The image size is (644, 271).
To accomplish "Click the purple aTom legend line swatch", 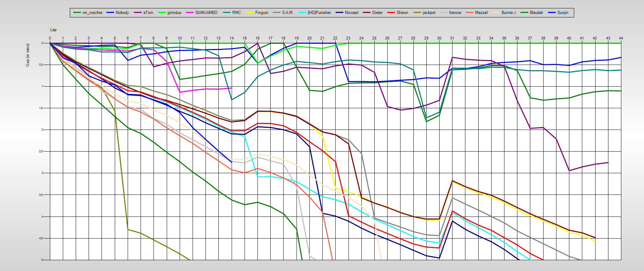I will pos(137,13).
